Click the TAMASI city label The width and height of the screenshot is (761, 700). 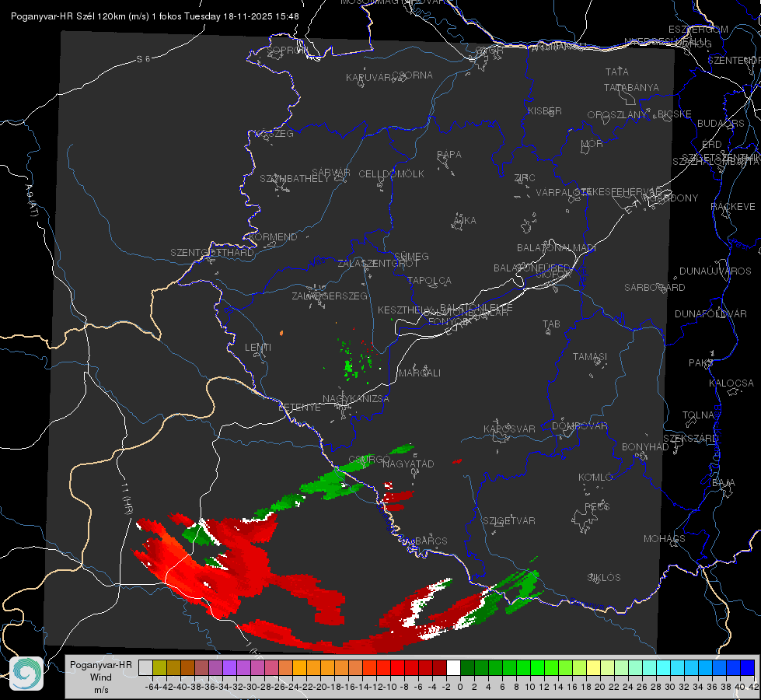590,356
